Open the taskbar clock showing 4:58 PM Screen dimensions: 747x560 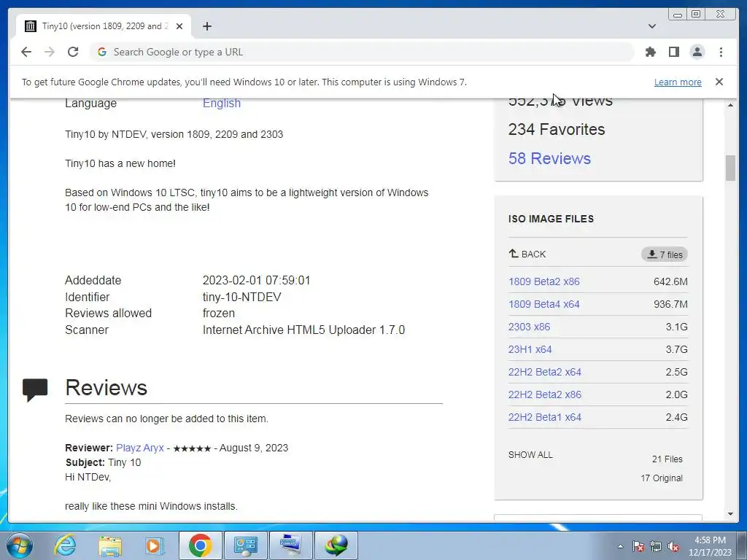click(709, 546)
